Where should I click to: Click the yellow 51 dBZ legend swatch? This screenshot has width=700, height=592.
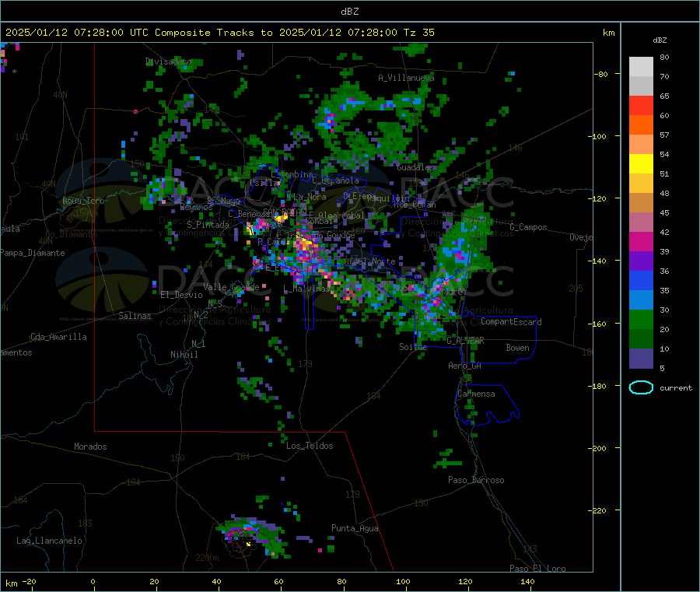641,164
